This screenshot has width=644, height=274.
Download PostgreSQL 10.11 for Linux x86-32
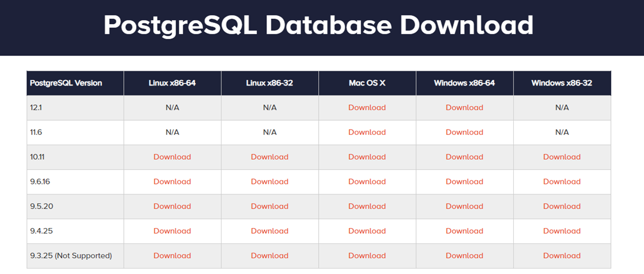click(x=269, y=157)
